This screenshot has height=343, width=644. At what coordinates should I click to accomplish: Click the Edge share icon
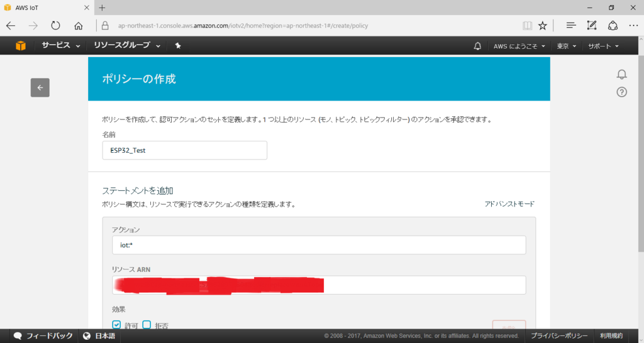(x=613, y=25)
